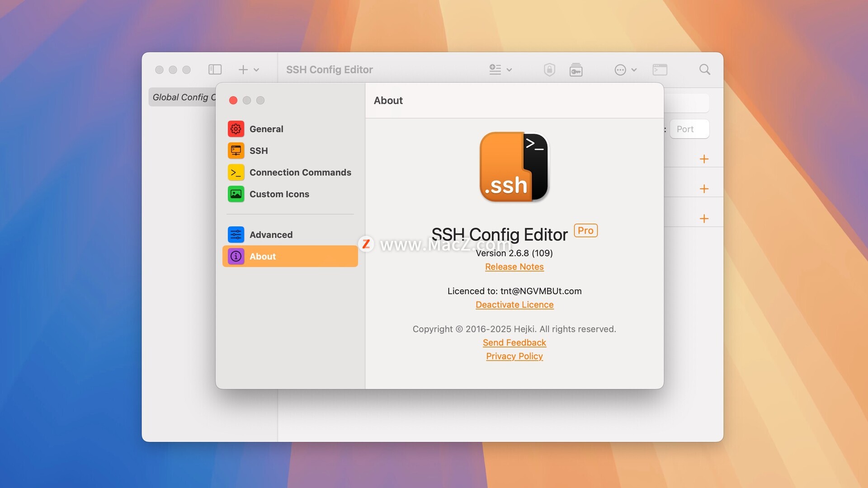Click the Copyright 2016-2025 Hejki text
Image resolution: width=868 pixels, height=488 pixels.
(514, 329)
